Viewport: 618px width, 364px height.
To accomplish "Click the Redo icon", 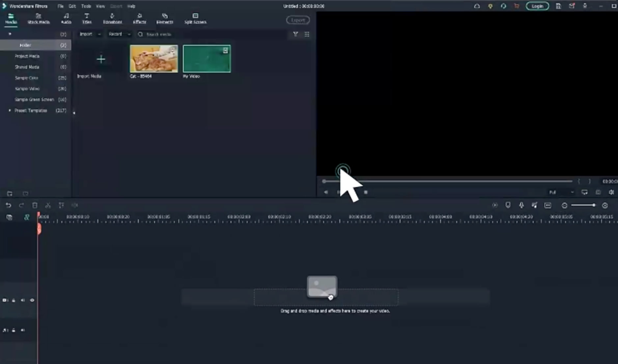I will pyautogui.click(x=21, y=205).
